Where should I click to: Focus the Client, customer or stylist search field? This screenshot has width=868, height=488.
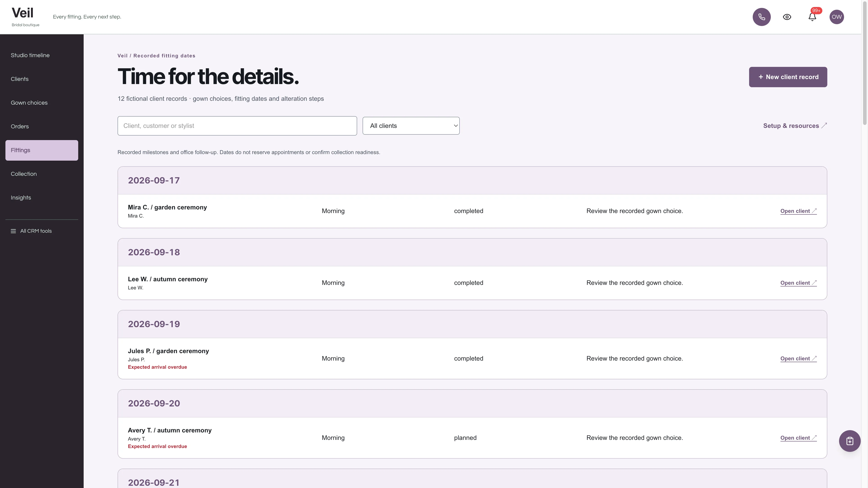[x=237, y=126]
